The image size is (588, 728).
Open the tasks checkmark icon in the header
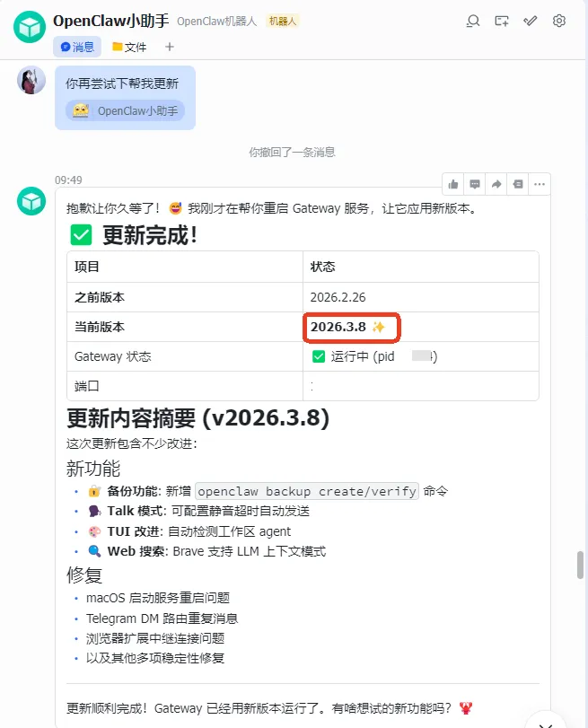pos(531,21)
